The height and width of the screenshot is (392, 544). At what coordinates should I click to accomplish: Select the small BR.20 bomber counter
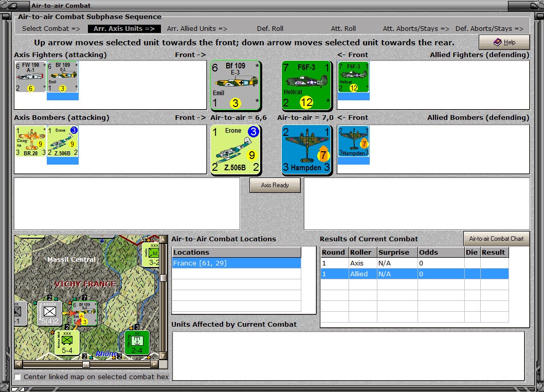tap(30, 141)
